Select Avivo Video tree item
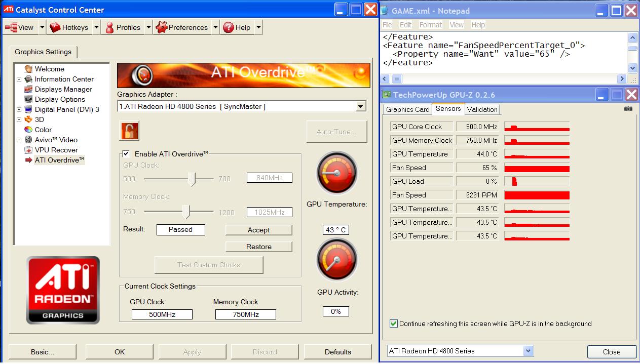640x364 pixels. [x=56, y=140]
